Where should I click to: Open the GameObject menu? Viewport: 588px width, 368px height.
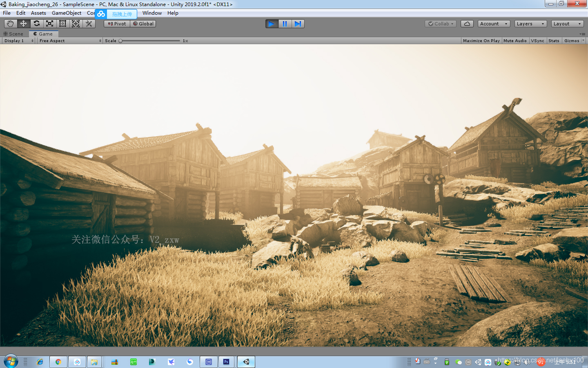[x=67, y=13]
